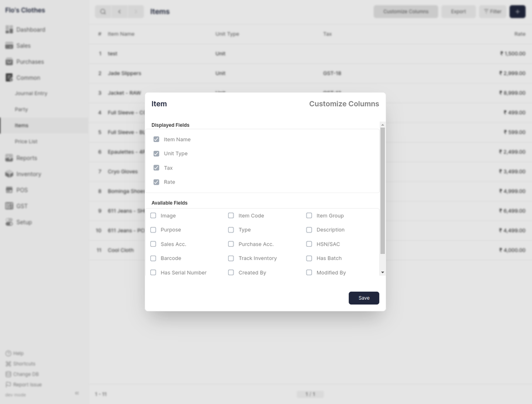Click the plus icon to add item
This screenshot has width=532, height=404.
tap(517, 12)
